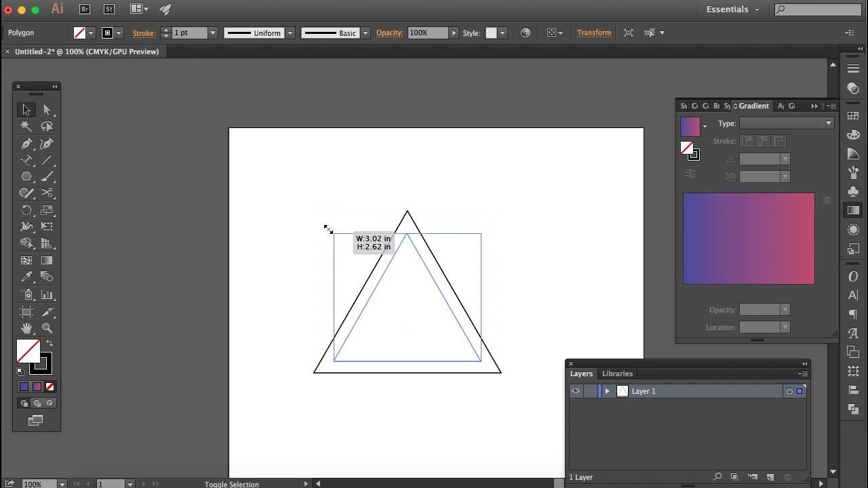This screenshot has width=868, height=488.
Task: Select the Line Segment tool
Action: pos(47,161)
